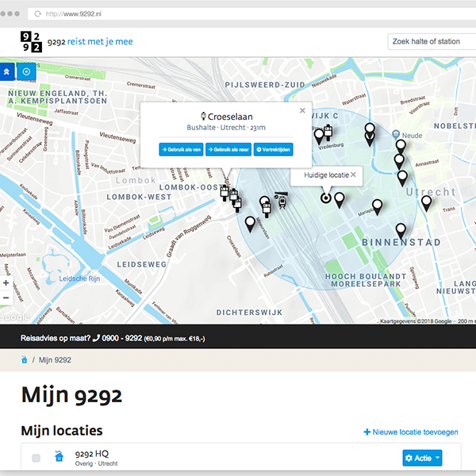This screenshot has height=476, width=476.
Task: Click the map pin on Mineurslaan
Action: (x=250, y=225)
